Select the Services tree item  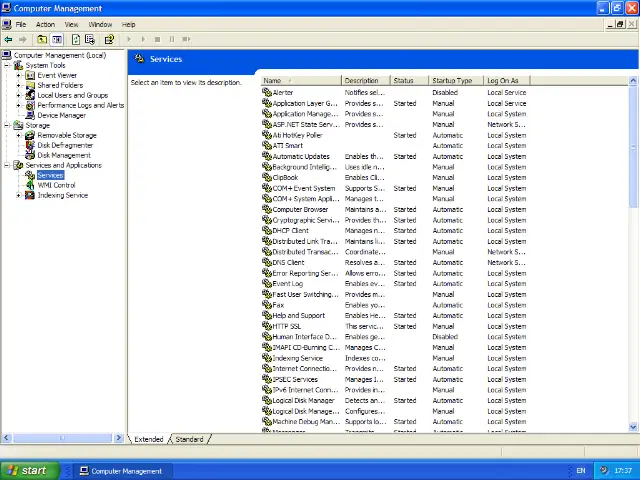tap(51, 175)
